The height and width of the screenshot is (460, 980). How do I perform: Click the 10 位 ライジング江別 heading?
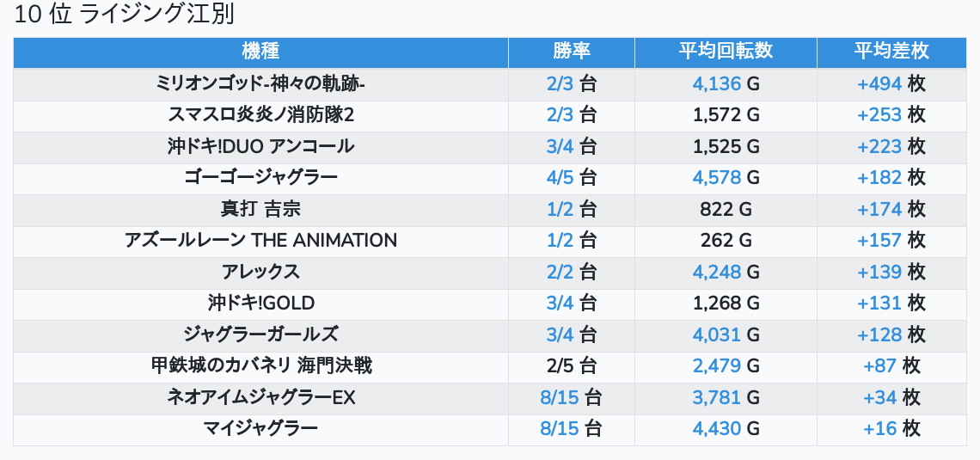pyautogui.click(x=125, y=15)
